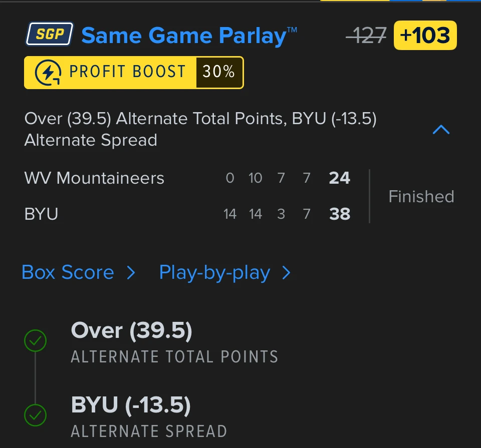Click the SGP badge icon
The image size is (481, 448).
49,34
